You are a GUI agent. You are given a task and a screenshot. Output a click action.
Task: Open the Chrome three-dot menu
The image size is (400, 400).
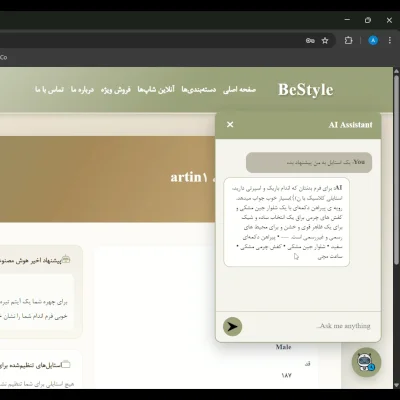[390, 41]
